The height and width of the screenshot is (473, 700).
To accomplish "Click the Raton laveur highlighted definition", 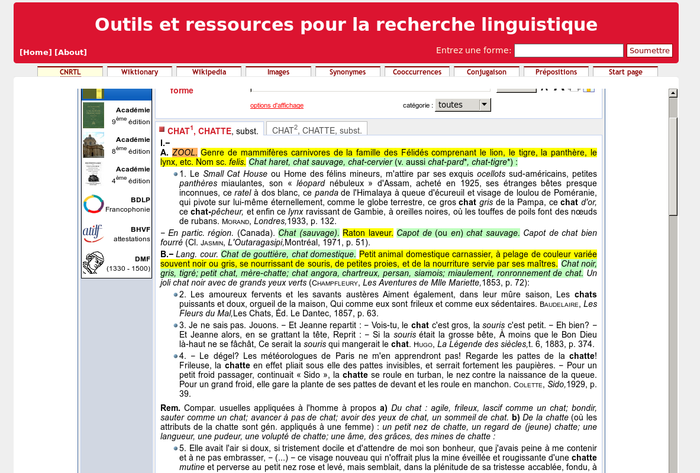I will [x=368, y=233].
